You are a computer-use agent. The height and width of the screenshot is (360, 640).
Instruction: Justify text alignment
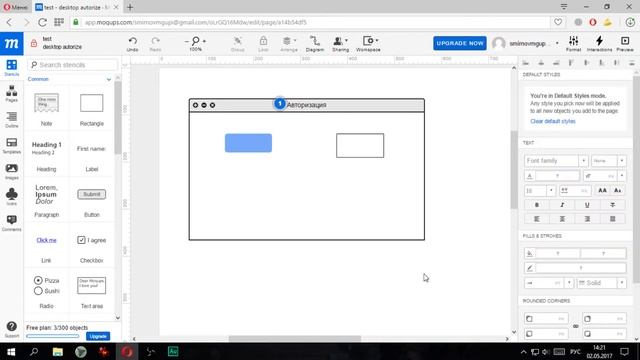612,219
